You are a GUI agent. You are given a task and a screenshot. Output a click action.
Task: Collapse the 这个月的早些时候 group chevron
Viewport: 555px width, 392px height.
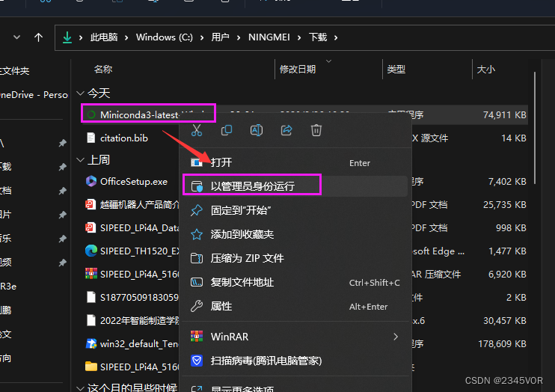[80, 388]
